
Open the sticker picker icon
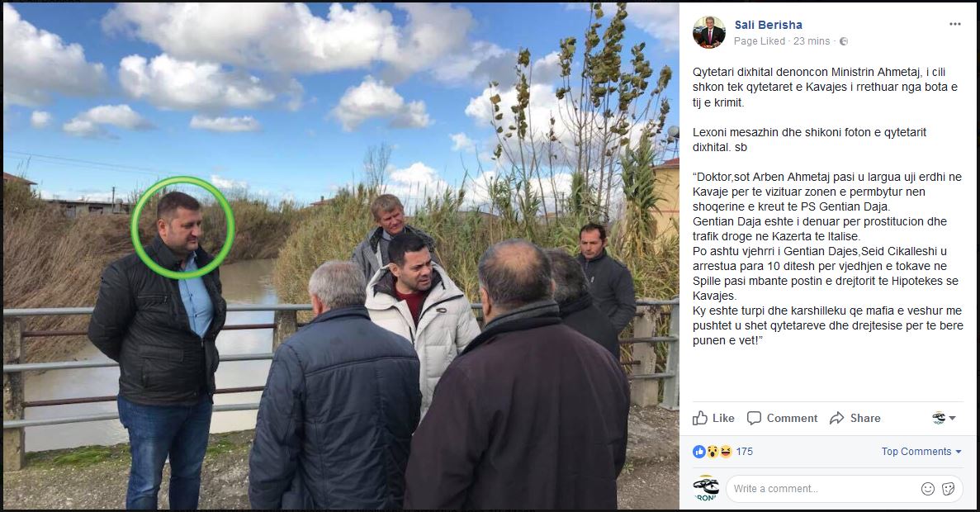[x=948, y=489]
